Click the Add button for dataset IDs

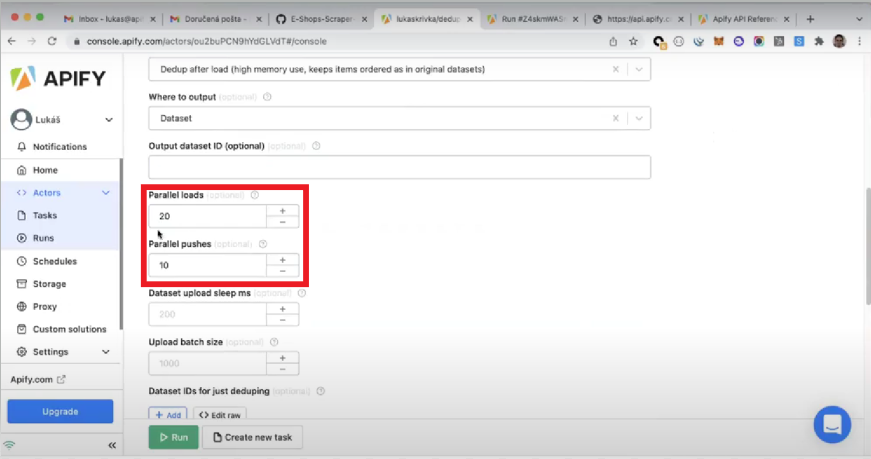168,415
